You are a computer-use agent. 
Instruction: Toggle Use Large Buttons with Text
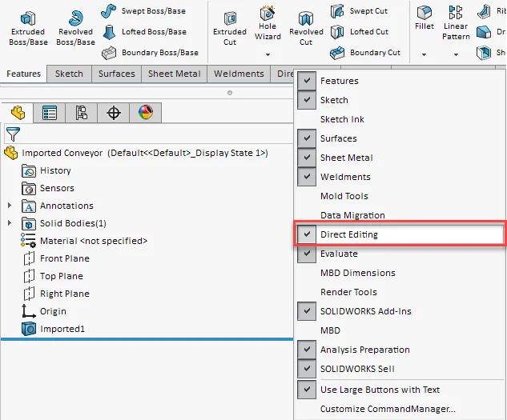[x=400, y=390]
